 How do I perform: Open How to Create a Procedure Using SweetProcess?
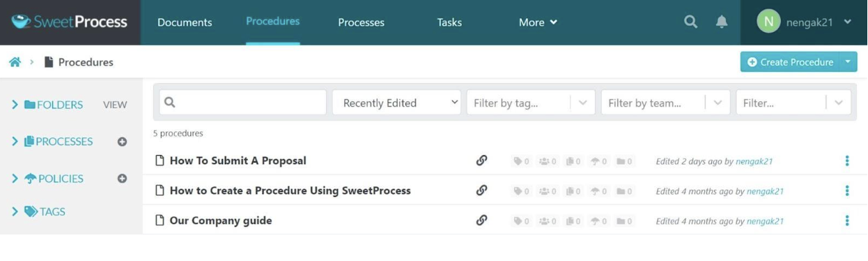pyautogui.click(x=290, y=191)
